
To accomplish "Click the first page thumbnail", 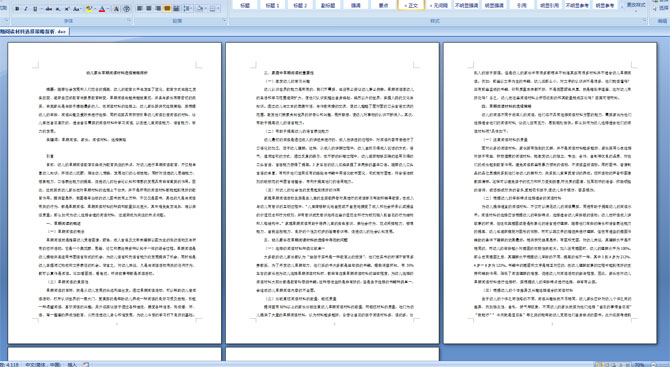I will [115, 193].
